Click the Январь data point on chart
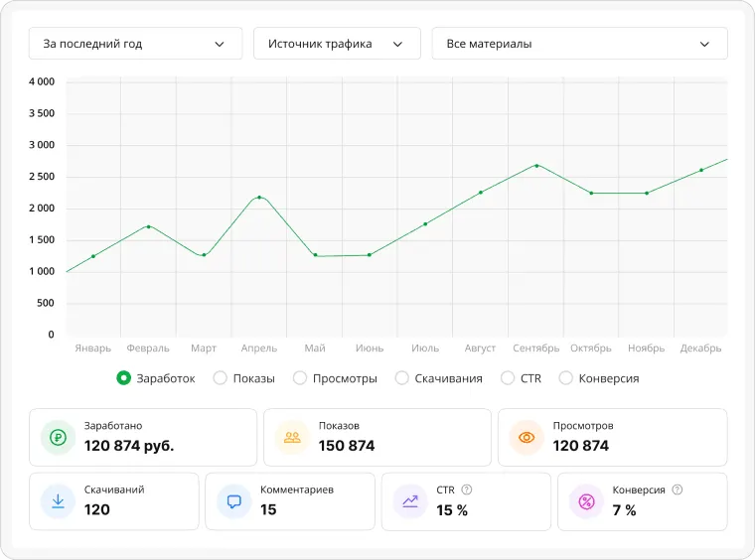755x560 pixels. [x=93, y=256]
